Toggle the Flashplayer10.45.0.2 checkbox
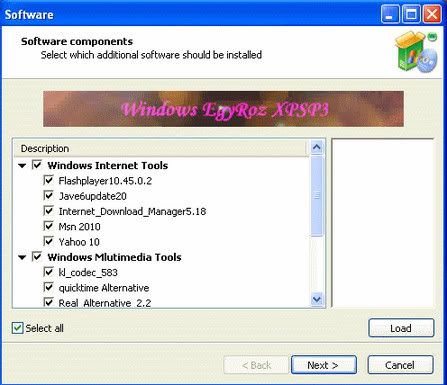 point(49,180)
